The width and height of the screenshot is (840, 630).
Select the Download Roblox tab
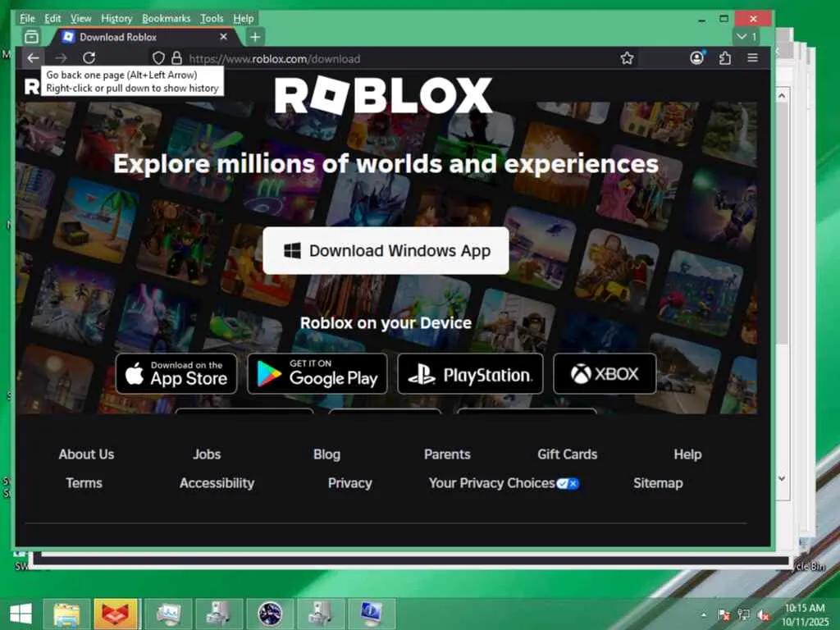tap(144, 37)
